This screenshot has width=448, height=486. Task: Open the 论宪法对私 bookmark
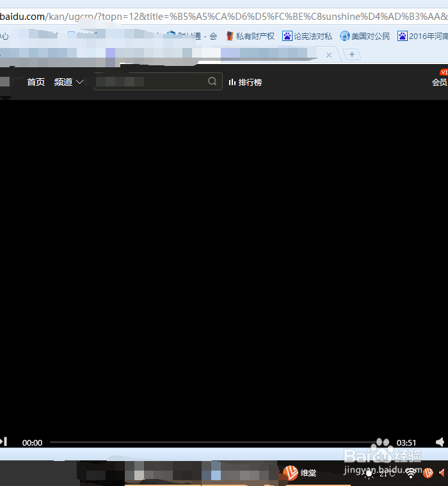[x=307, y=36]
